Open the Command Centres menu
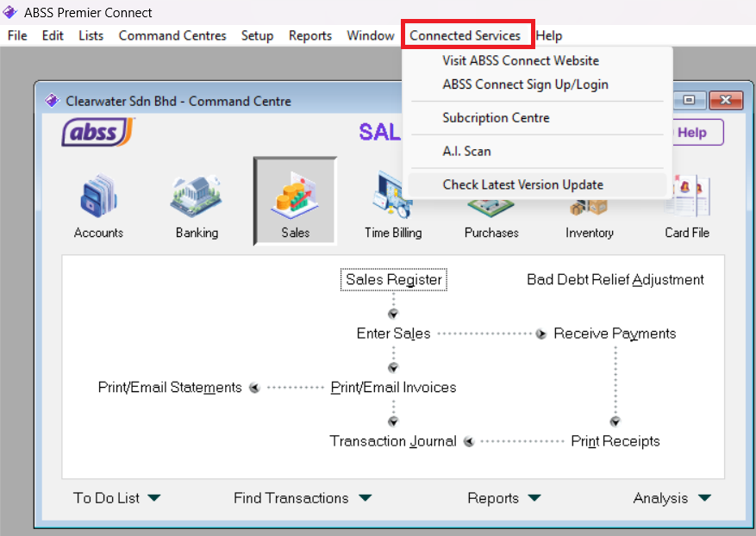 tap(172, 35)
